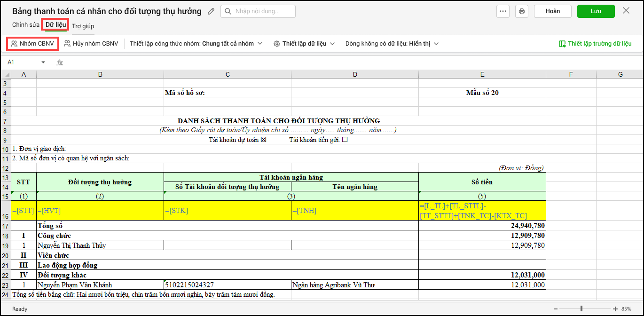Click the printer icon
The width and height of the screenshot is (644, 316).
click(521, 11)
